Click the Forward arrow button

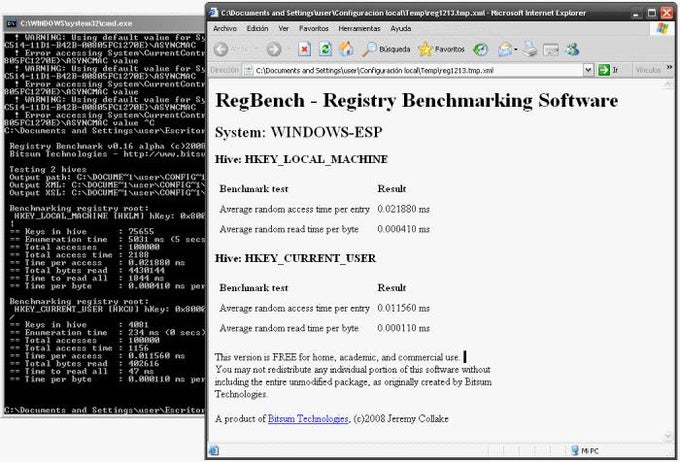[x=274, y=49]
